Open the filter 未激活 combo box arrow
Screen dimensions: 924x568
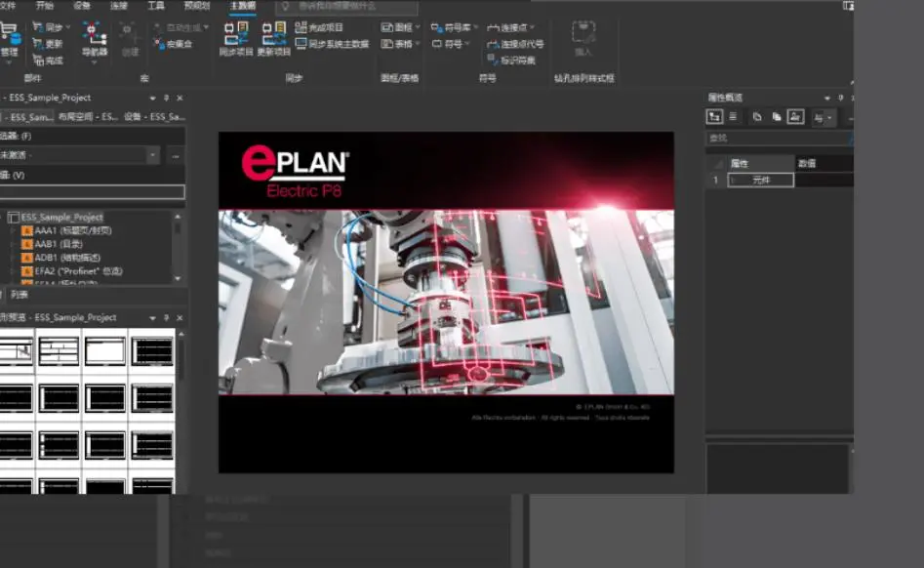[x=152, y=155]
